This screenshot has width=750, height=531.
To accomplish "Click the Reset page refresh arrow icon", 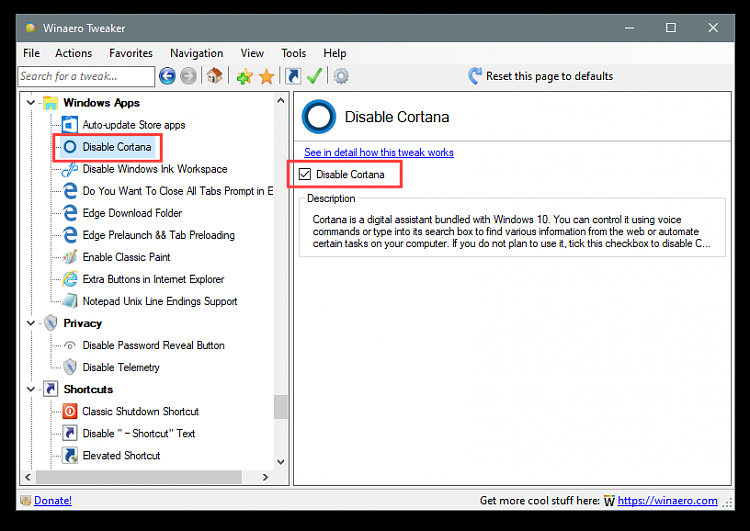I will pos(475,76).
